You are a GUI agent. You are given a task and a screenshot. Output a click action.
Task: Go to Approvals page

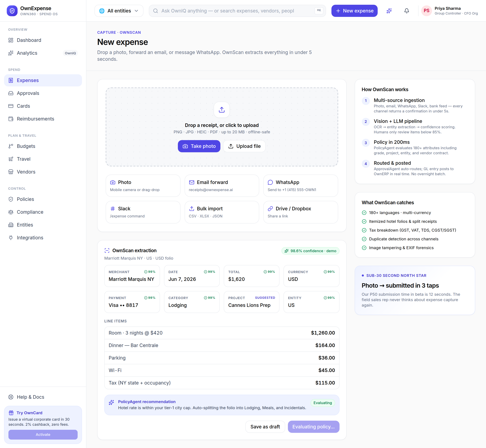43,93
